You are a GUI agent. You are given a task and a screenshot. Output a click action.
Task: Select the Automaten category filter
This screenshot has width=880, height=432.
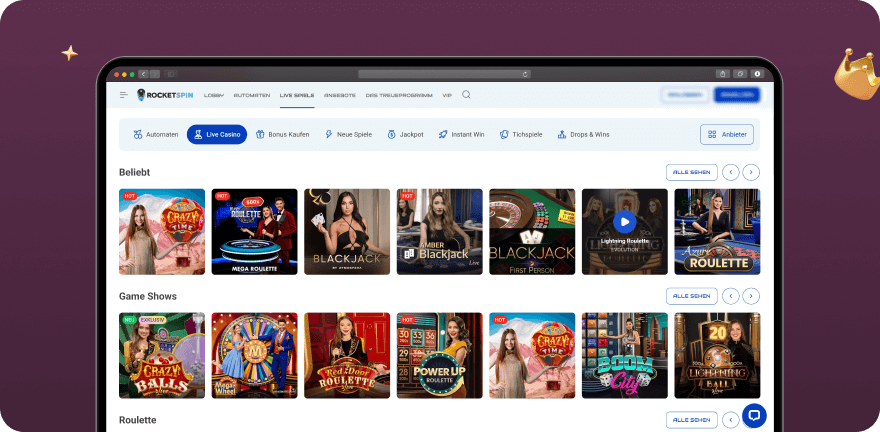coord(155,134)
